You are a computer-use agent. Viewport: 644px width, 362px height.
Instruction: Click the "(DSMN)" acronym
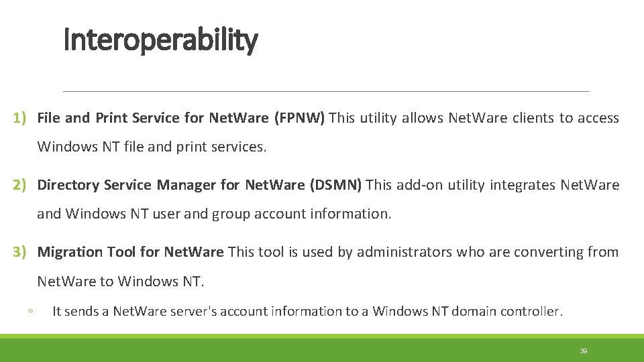click(x=336, y=186)
